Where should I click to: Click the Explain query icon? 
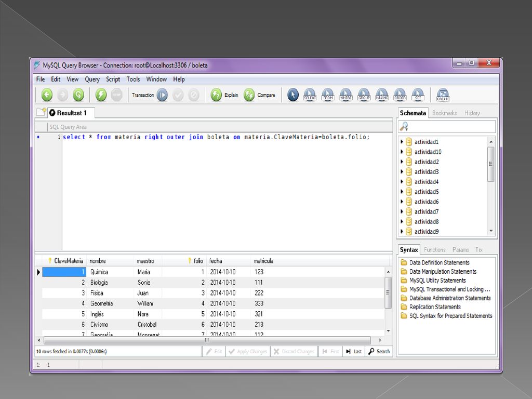[x=216, y=95]
